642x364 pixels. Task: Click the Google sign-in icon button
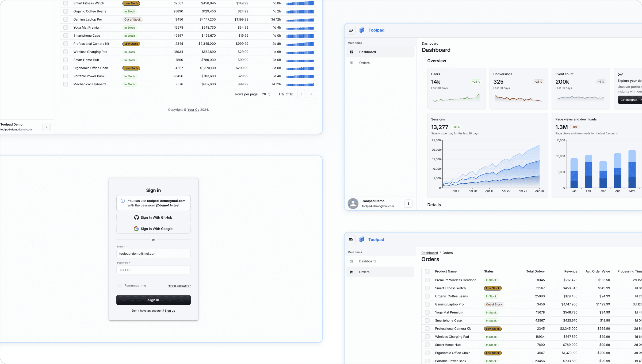[x=136, y=229]
